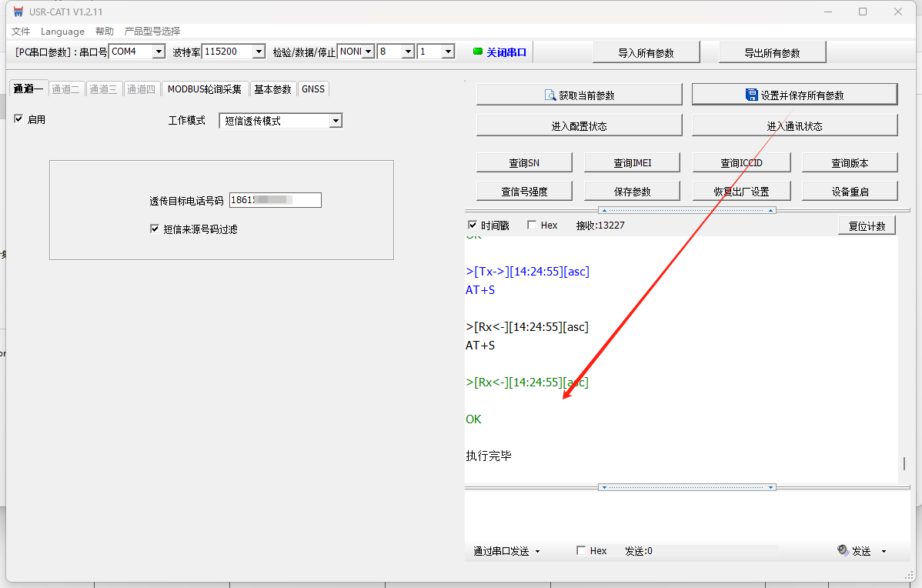The width and height of the screenshot is (922, 588).
Task: Open the GNSS tab
Action: (x=313, y=89)
